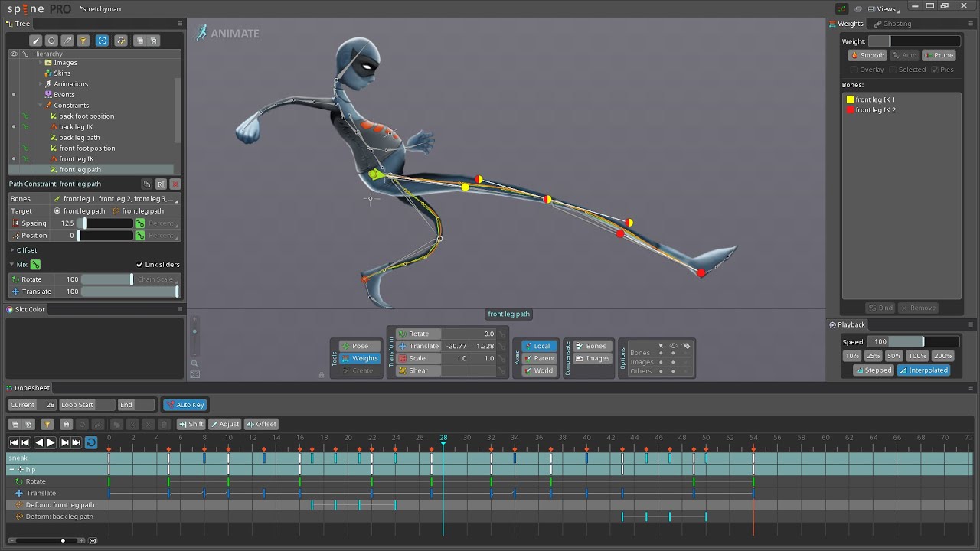Select the Weights panel tab

click(846, 24)
